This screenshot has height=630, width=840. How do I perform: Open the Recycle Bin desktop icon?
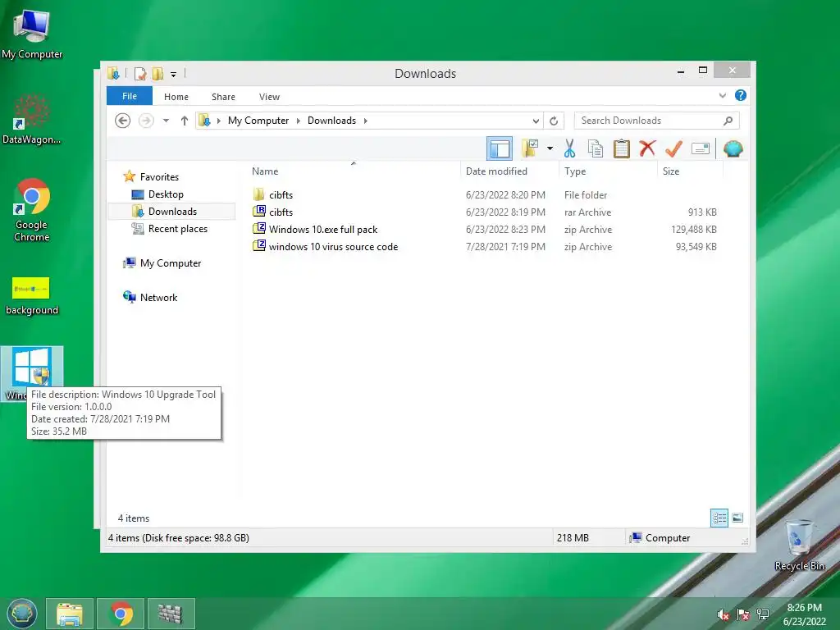[799, 546]
